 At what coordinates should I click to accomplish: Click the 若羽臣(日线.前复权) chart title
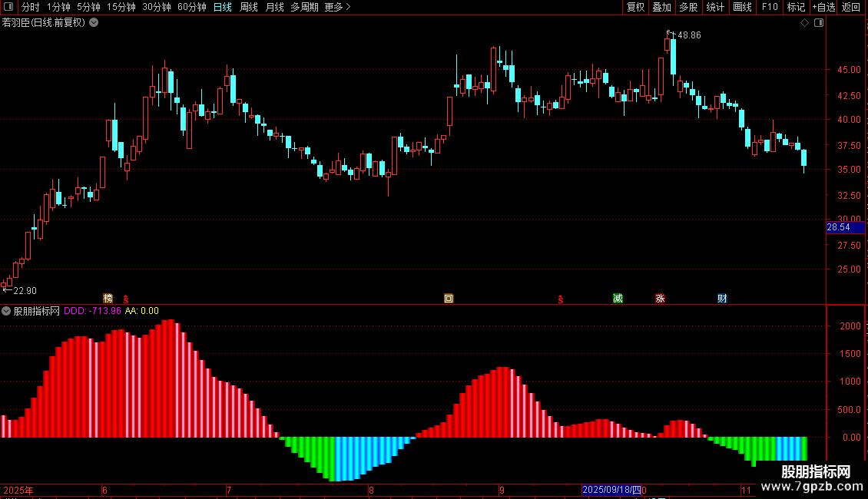tap(44, 23)
